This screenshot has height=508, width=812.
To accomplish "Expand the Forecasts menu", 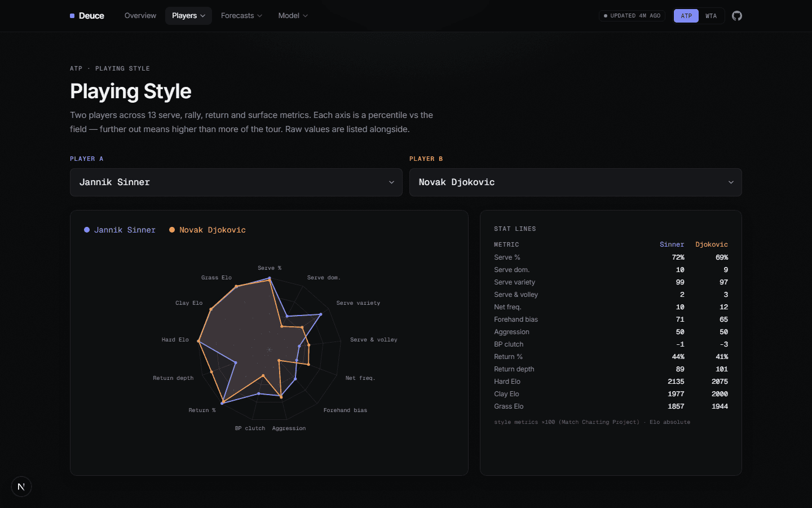I will [241, 16].
